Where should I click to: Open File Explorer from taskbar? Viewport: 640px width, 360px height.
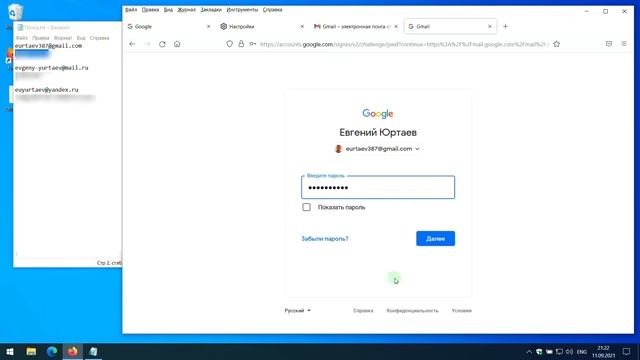[x=31, y=351]
